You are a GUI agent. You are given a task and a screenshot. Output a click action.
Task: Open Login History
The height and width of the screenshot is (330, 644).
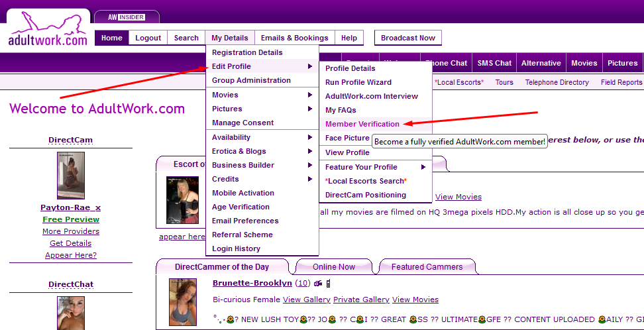coord(262,249)
